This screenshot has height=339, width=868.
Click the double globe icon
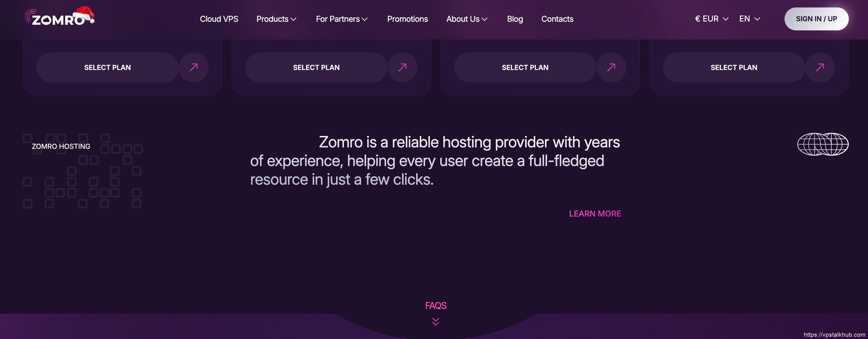pos(822,144)
